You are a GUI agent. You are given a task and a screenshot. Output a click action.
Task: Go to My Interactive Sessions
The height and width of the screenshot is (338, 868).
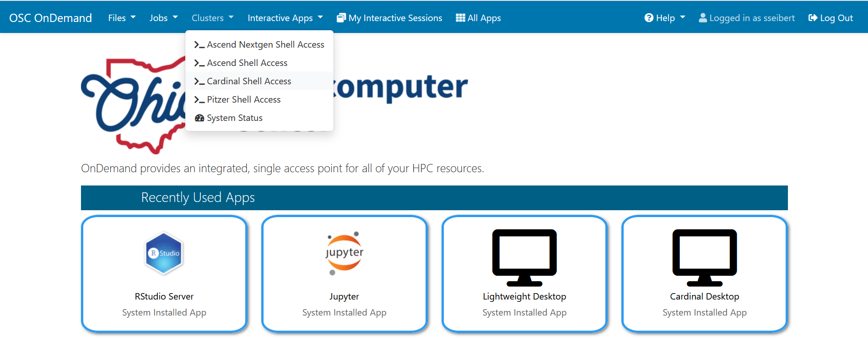coord(389,18)
